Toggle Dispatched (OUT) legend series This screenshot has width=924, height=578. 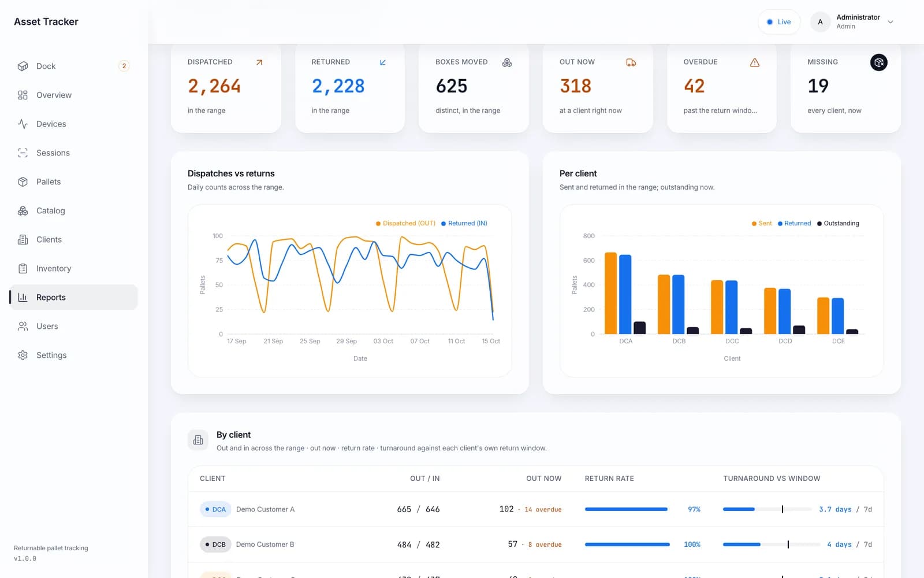click(406, 223)
